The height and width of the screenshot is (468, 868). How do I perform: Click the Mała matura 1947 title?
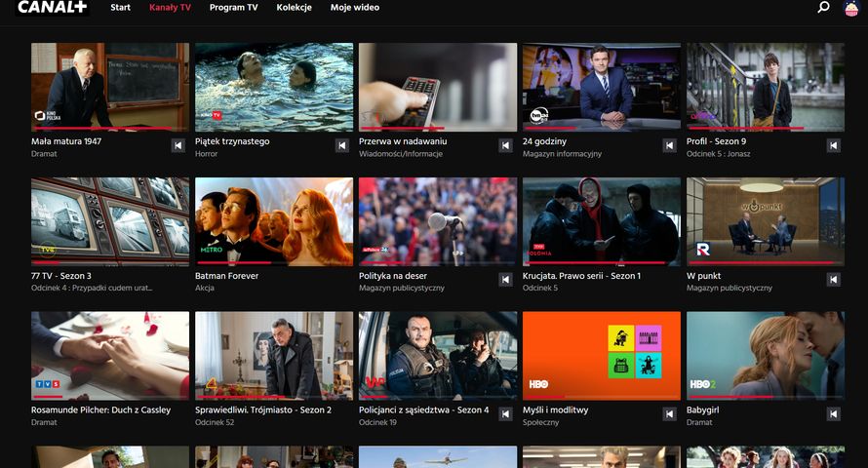[66, 141]
